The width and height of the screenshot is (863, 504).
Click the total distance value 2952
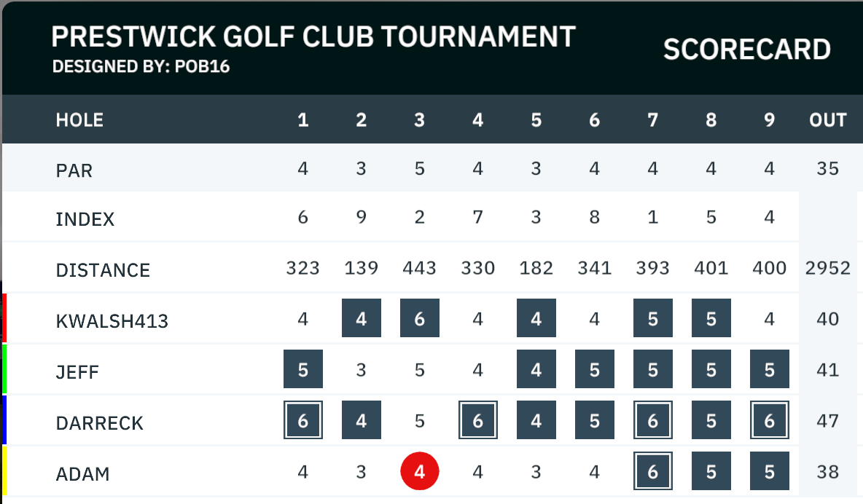(x=828, y=267)
